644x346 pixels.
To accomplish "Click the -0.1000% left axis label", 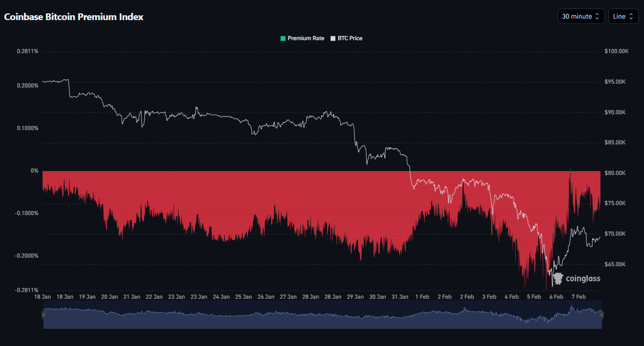I will pos(26,213).
